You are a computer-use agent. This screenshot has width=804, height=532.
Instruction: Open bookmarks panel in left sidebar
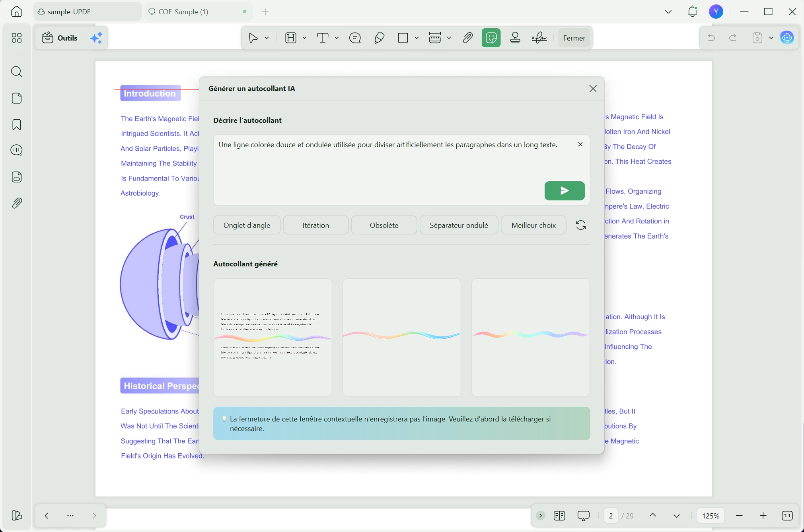[x=17, y=124]
